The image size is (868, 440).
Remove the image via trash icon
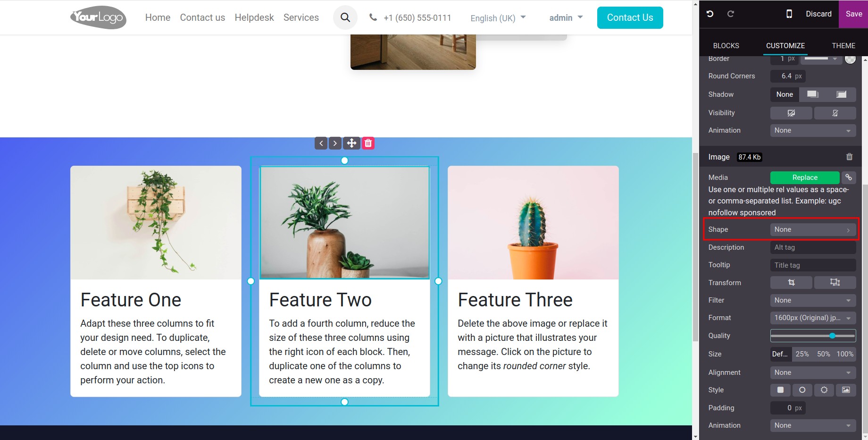849,157
